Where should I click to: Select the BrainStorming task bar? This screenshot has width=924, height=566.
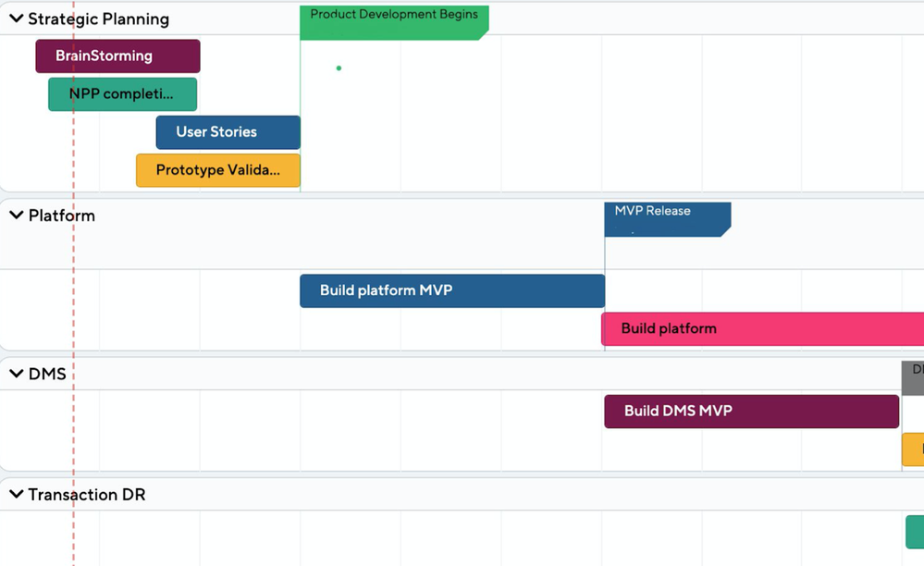coord(117,56)
